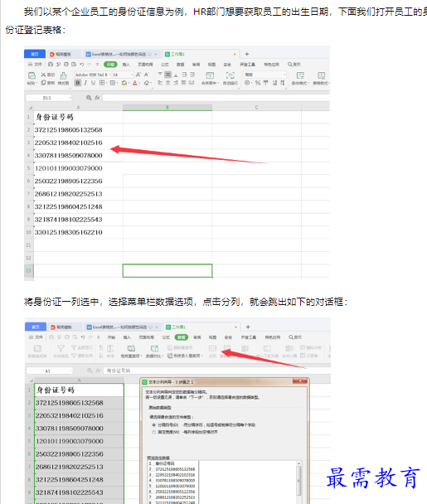
Task: Click Find (查找) in the Start-ribbon screenshot
Action: pos(294,65)
